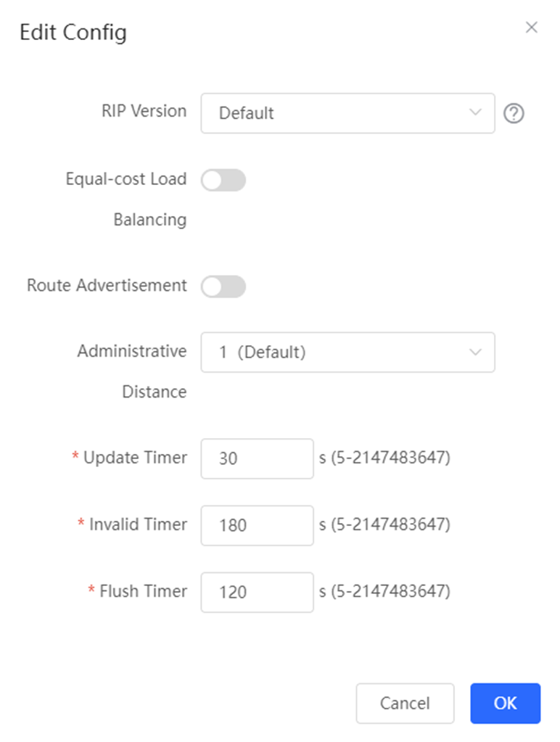560x742 pixels.
Task: Click the Edit Config dialog title
Action: [x=73, y=33]
